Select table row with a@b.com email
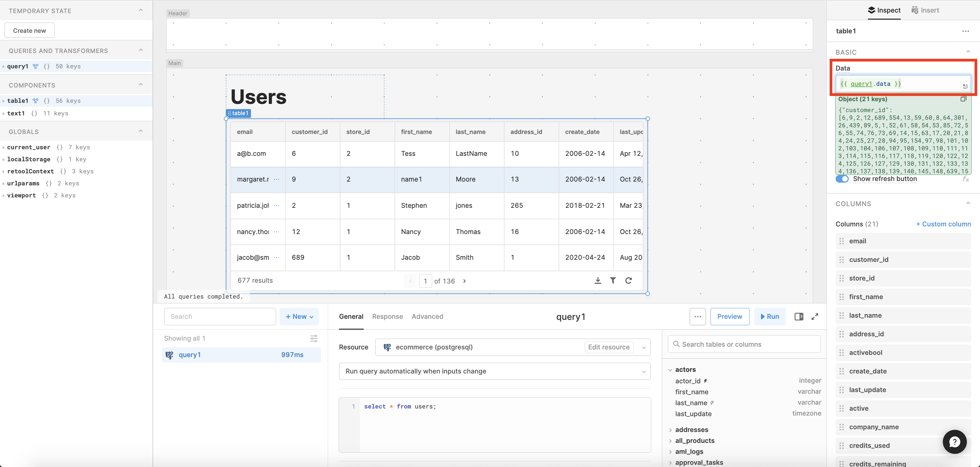 [x=436, y=154]
